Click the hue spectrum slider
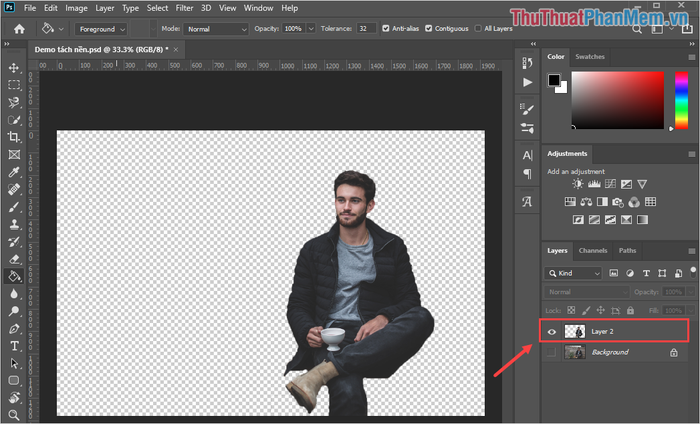 tap(681, 100)
